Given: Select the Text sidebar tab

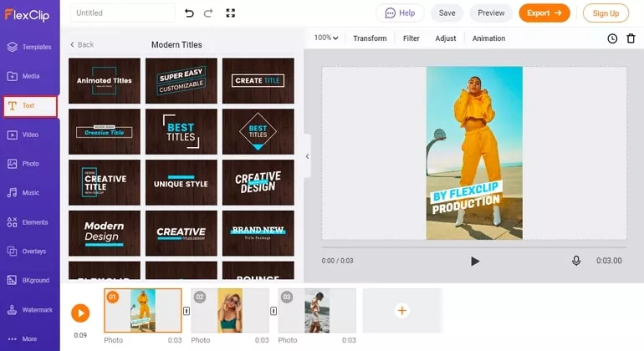Looking at the screenshot, I should 29,106.
